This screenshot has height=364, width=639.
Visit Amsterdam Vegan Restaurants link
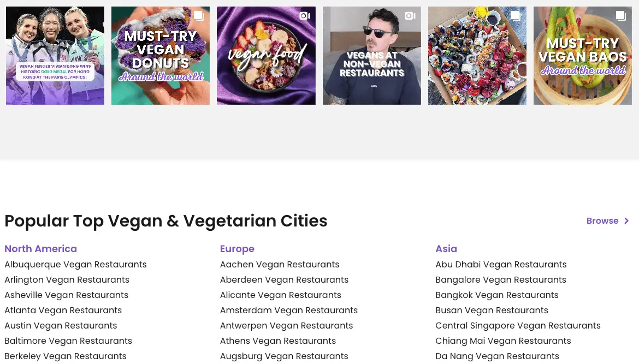click(x=288, y=311)
